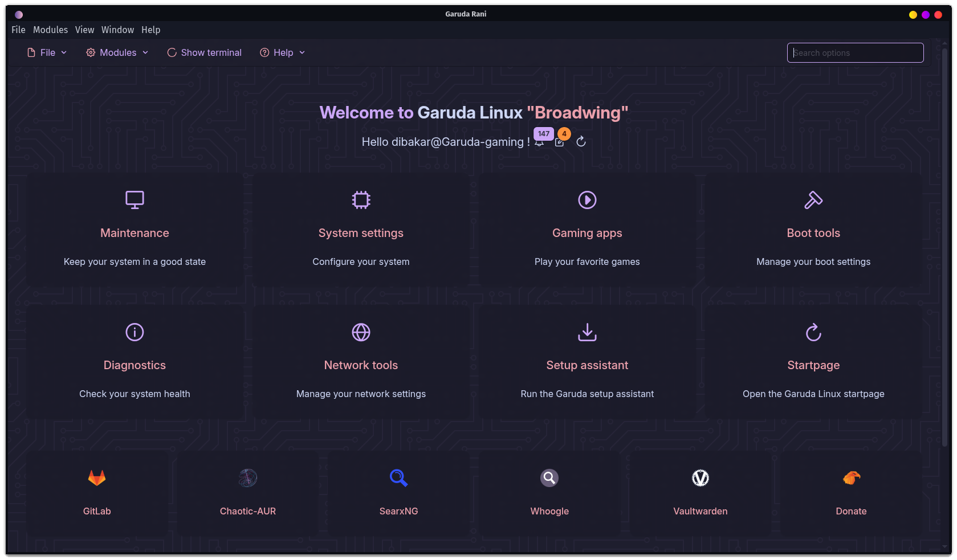The image size is (957, 560).
Task: Click the edit icon with orange badge
Action: point(560,142)
